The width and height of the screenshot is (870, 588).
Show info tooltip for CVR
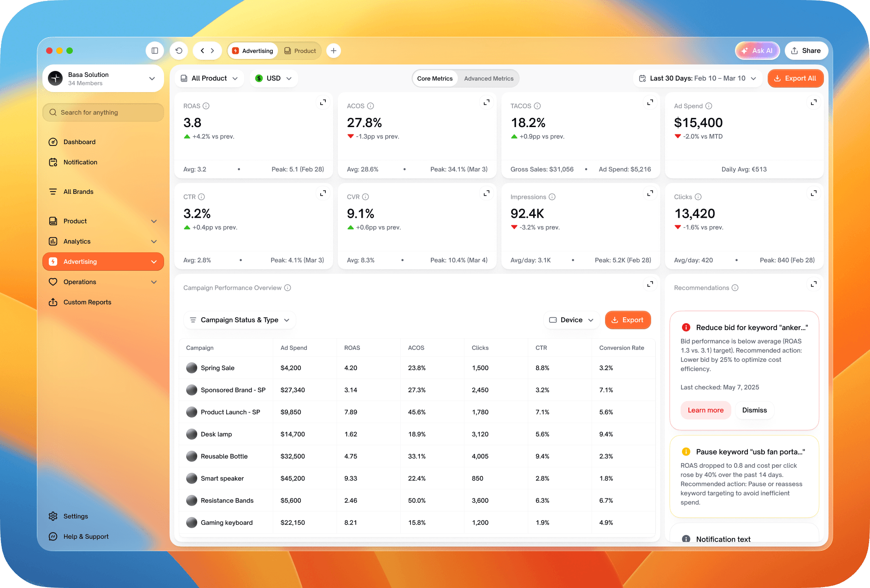tap(365, 197)
